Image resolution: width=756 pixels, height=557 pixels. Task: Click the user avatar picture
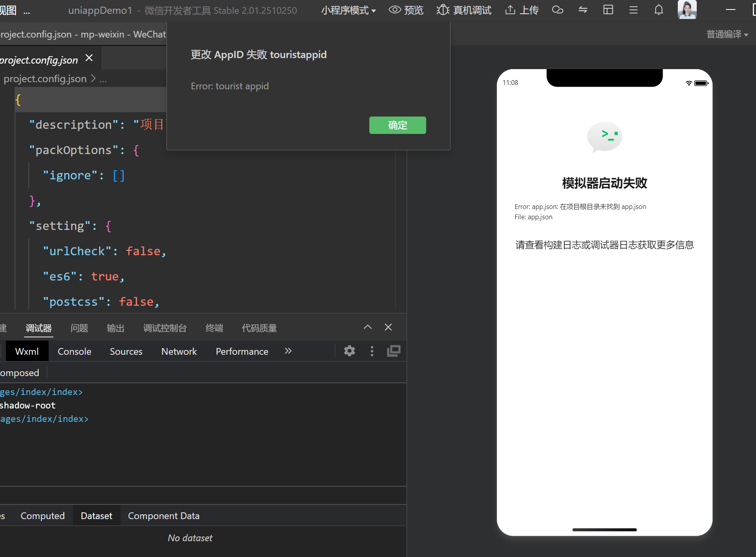click(687, 9)
